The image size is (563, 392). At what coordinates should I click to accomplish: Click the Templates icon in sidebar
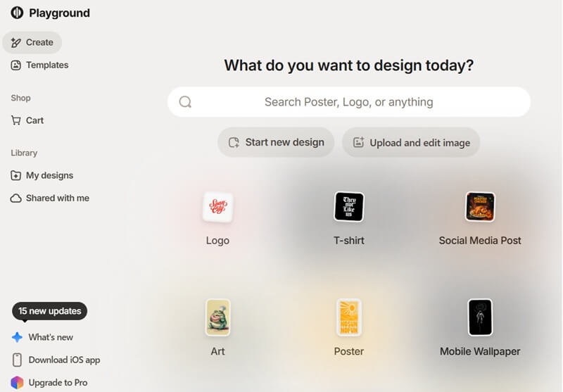[16, 65]
